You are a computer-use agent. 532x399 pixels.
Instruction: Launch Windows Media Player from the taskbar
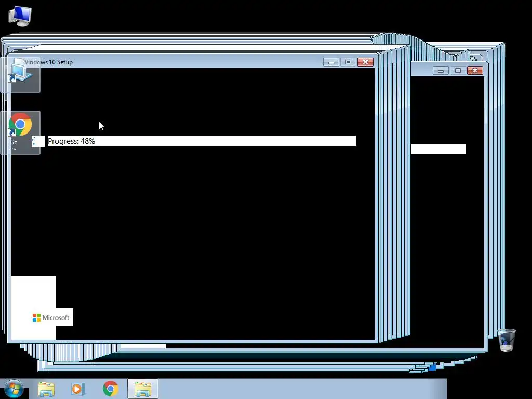coord(78,389)
